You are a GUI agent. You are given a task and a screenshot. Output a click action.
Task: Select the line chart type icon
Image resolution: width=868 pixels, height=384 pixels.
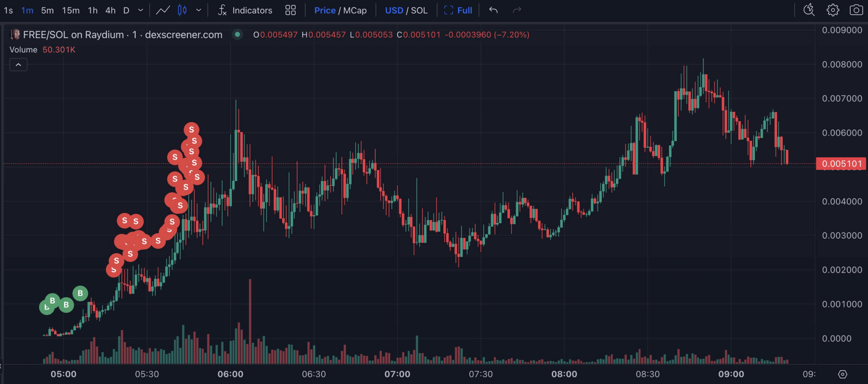(x=163, y=10)
